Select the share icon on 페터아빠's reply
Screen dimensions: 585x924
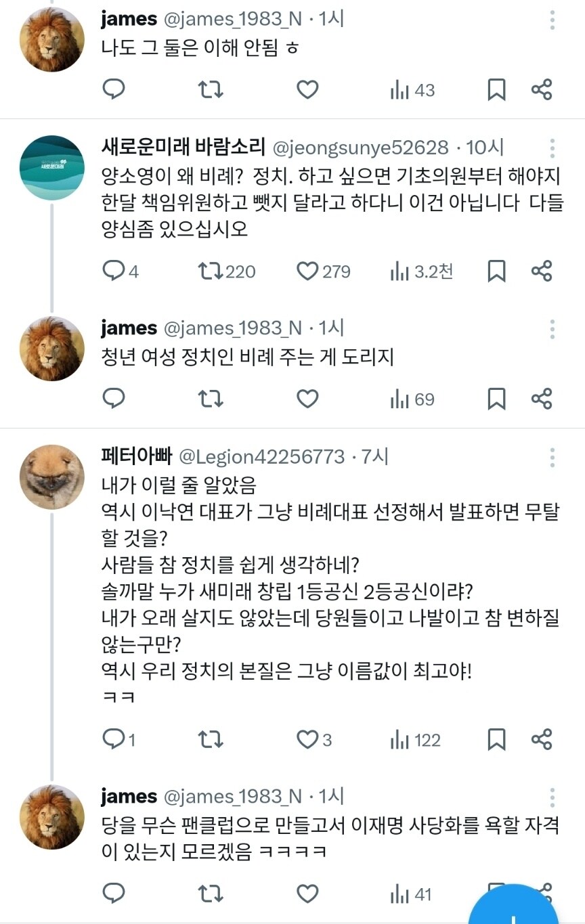tap(542, 740)
